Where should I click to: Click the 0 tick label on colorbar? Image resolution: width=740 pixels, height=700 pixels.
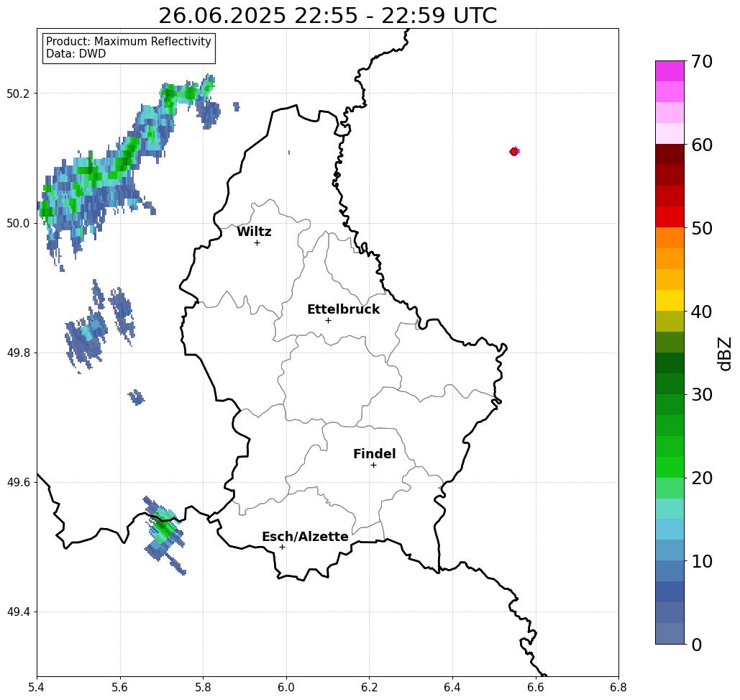coord(697,645)
